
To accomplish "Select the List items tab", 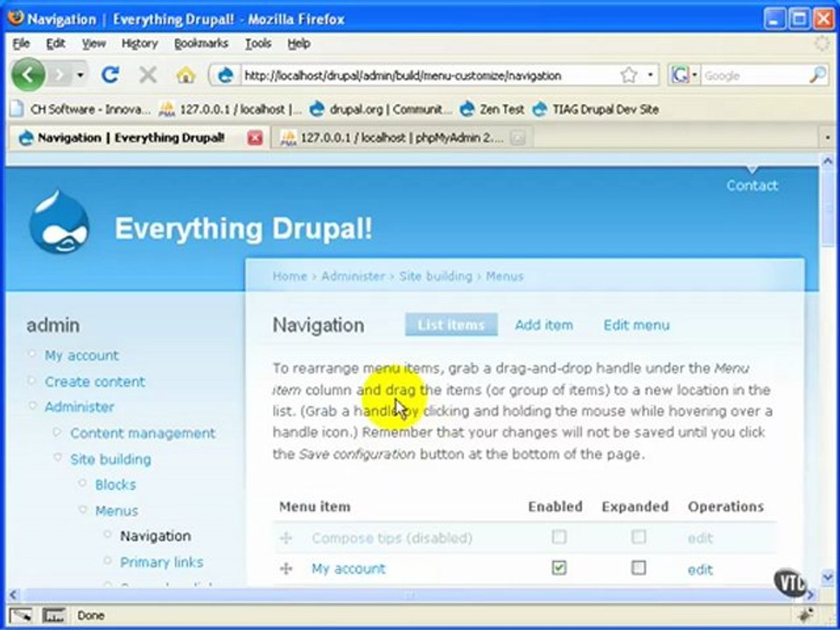I will (451, 325).
